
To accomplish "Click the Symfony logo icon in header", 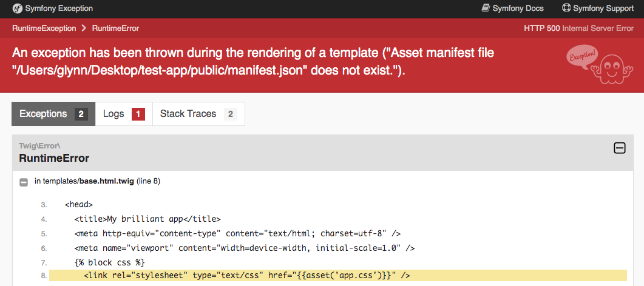I will (17, 8).
